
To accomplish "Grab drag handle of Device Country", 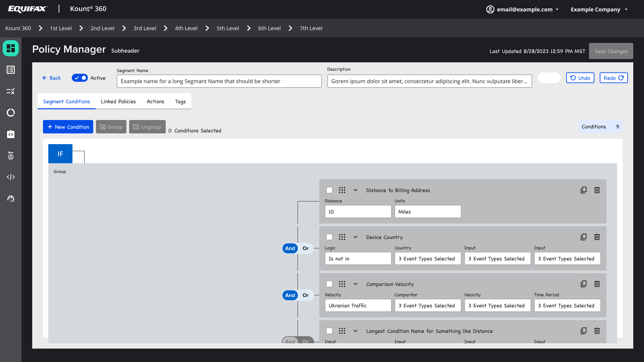I will coord(342,237).
